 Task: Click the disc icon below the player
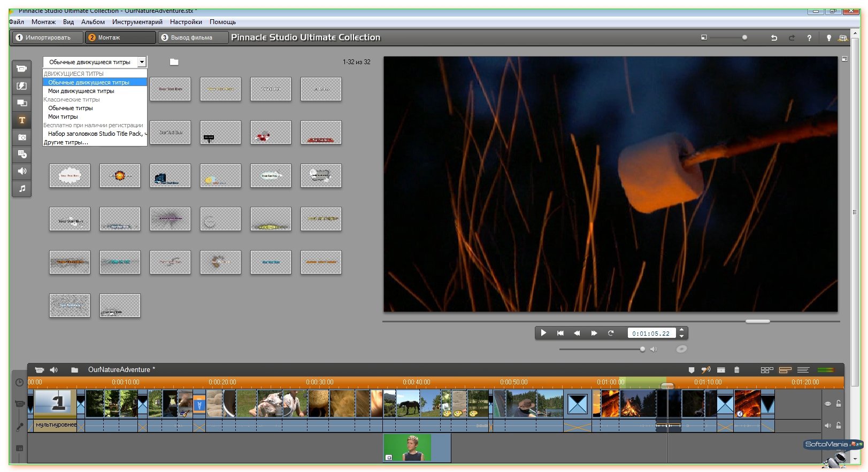point(681,349)
